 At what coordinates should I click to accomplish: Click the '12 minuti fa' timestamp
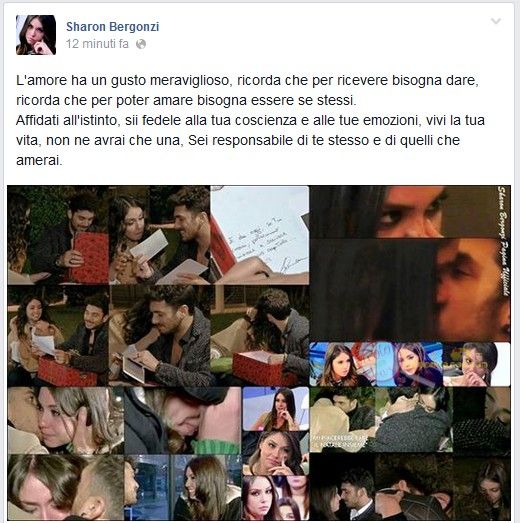click(97, 44)
